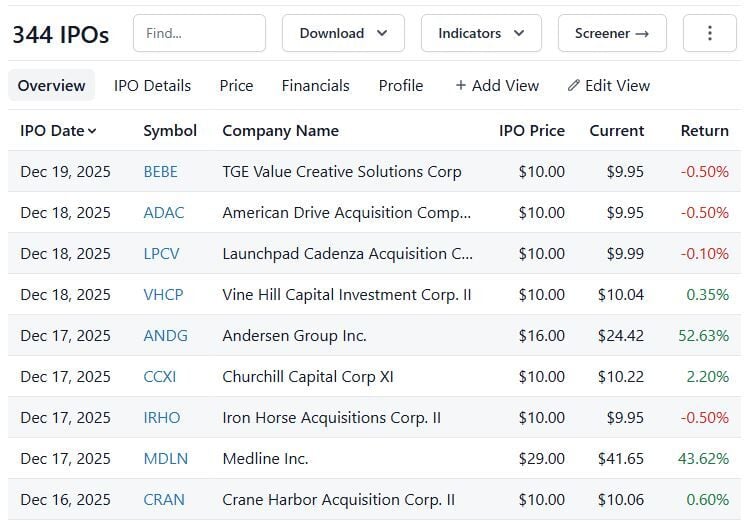Focus the Find search field
The height and width of the screenshot is (522, 752).
[x=199, y=33]
